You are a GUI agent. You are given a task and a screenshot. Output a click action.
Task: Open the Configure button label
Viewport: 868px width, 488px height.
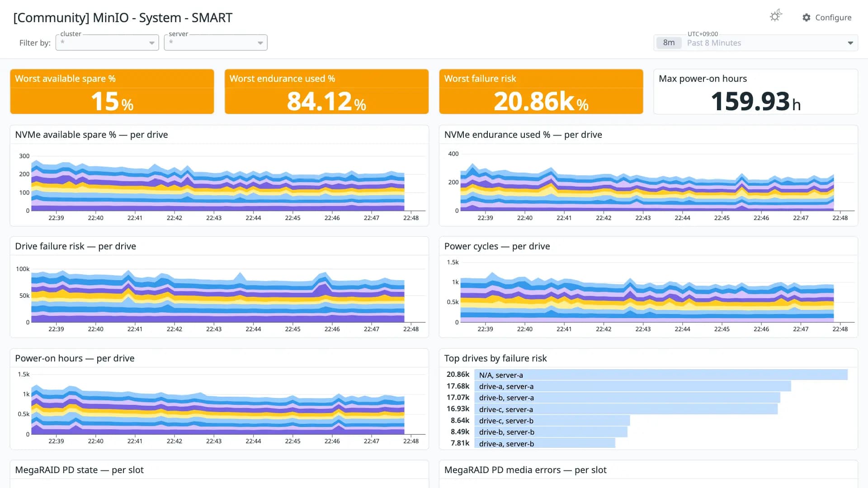point(833,18)
